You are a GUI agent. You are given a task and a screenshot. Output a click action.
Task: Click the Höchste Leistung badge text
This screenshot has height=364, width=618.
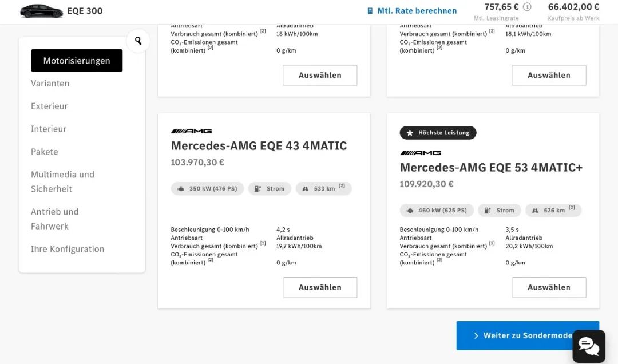pos(444,133)
